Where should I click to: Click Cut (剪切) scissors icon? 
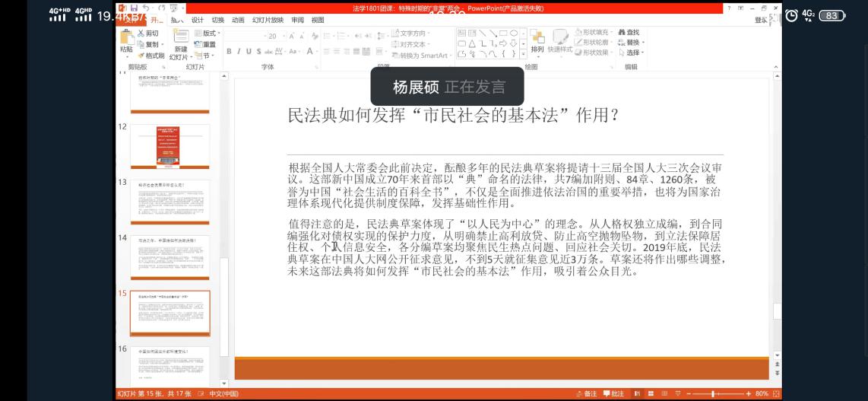(141, 33)
